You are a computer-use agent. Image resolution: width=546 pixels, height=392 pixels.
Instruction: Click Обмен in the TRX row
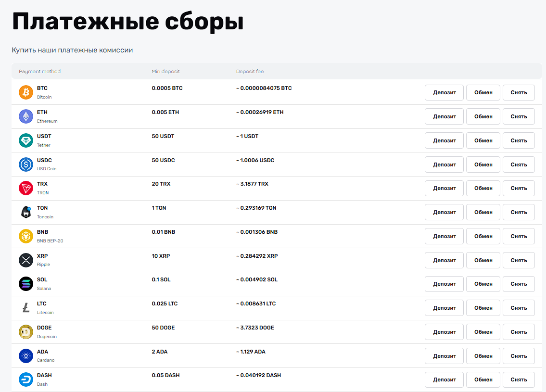pos(483,189)
